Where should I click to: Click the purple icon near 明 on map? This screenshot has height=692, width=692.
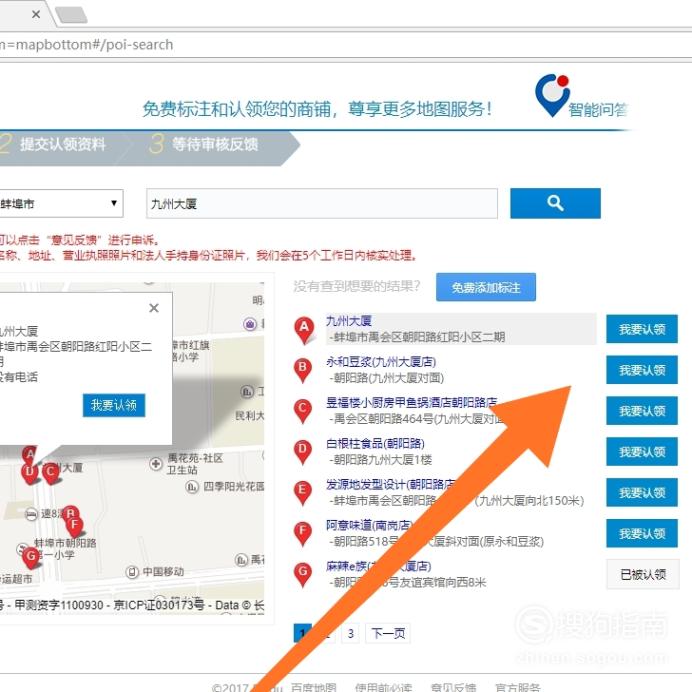(250, 324)
